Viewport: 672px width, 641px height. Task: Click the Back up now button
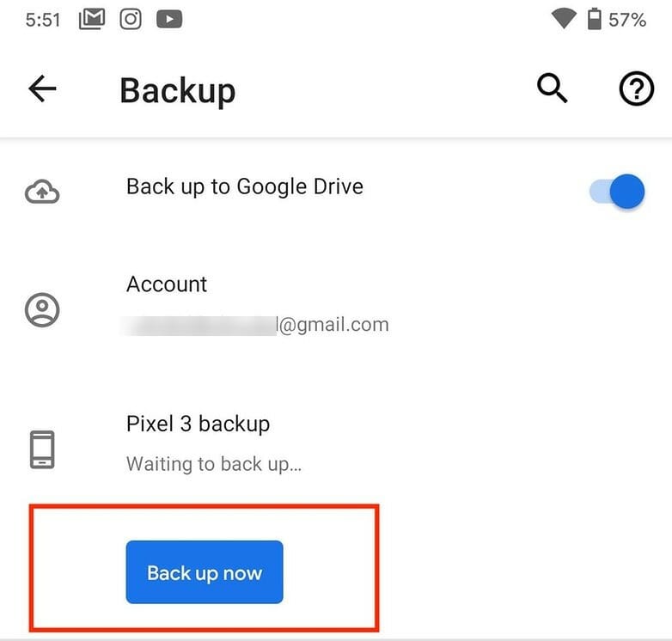tap(205, 572)
